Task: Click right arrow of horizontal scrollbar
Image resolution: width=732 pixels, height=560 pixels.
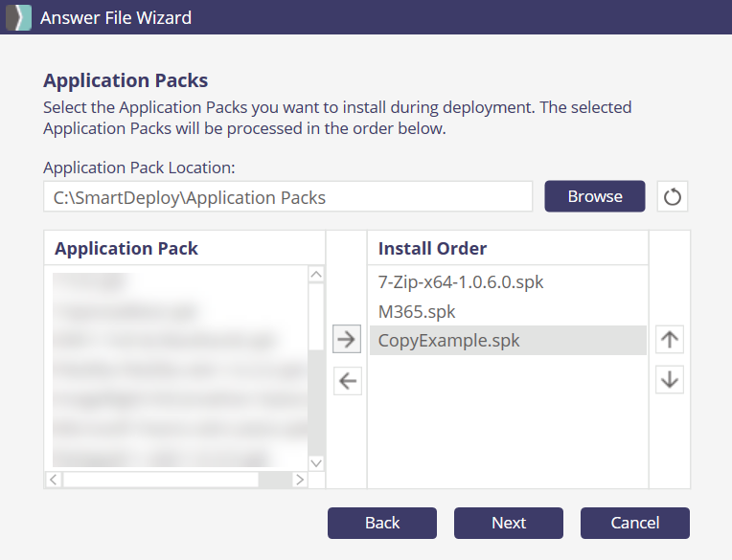Action: point(299,480)
